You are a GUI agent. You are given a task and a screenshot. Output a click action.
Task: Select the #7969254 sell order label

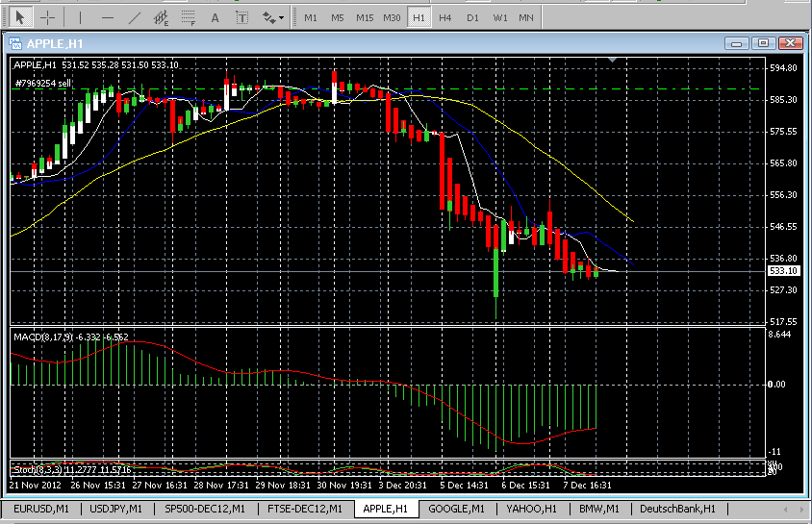43,84
